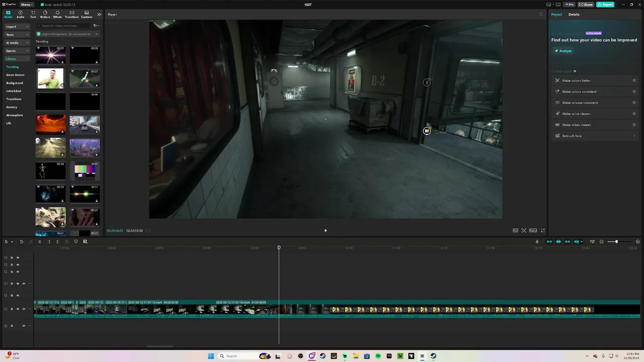Open the Transitions panel icon

tap(71, 14)
